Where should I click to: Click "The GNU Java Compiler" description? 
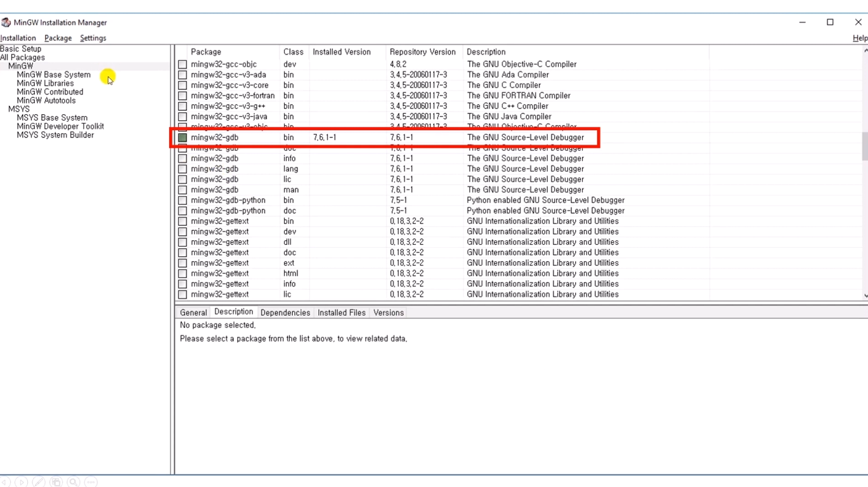tap(509, 117)
